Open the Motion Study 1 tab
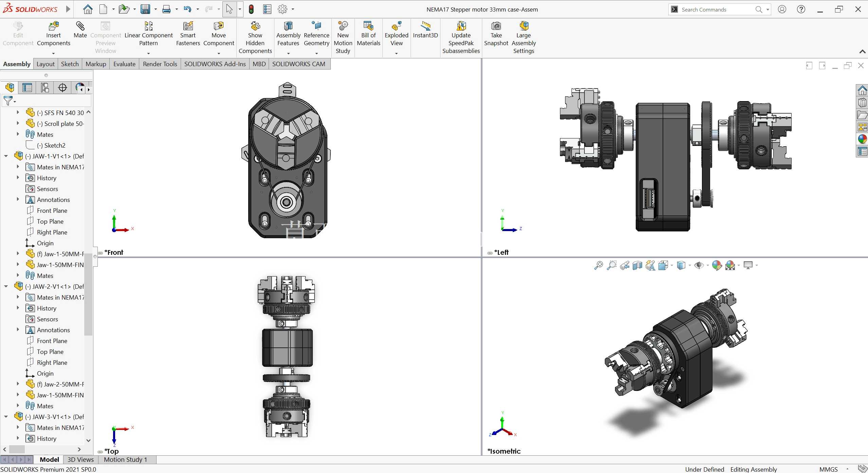The width and height of the screenshot is (868, 473). coord(126,459)
